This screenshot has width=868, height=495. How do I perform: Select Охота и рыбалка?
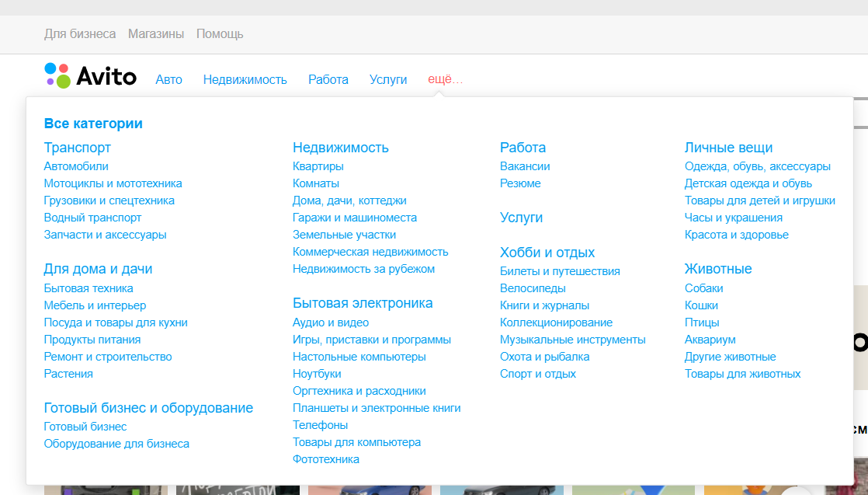click(543, 356)
